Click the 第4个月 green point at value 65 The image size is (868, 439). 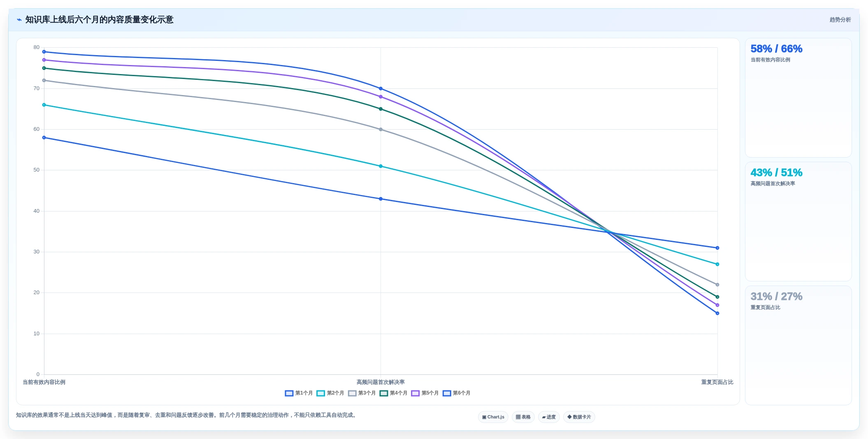pos(381,109)
